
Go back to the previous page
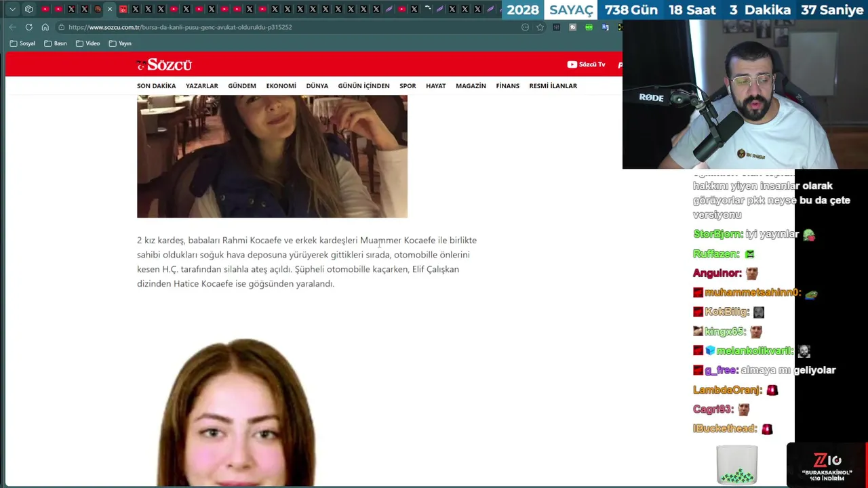(x=12, y=27)
